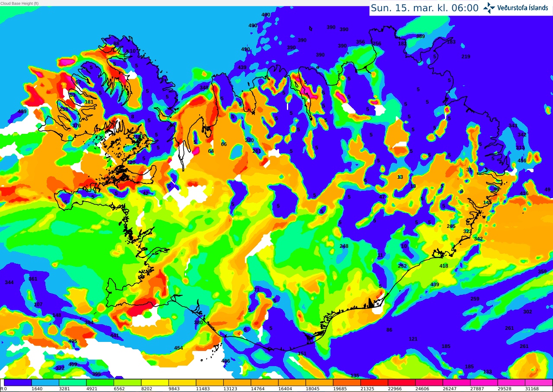
Task: Click the map value 348 on the map
Action: click(204, 88)
